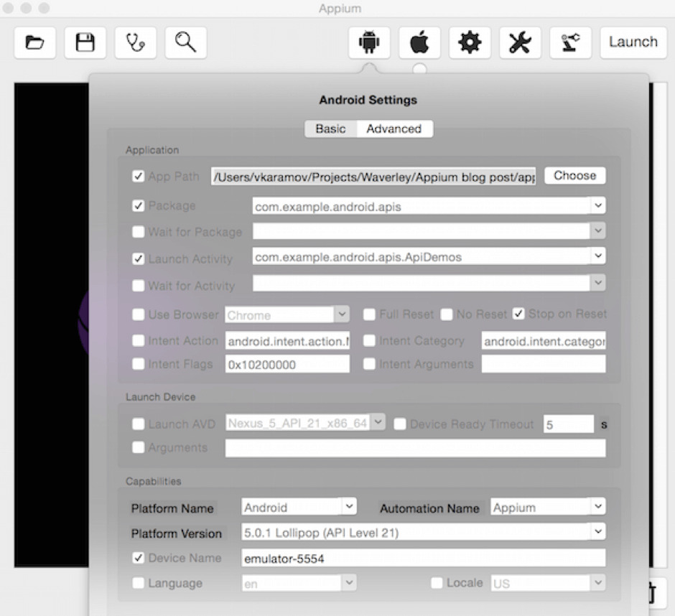Image resolution: width=675 pixels, height=616 pixels.
Task: Expand the Wait for Activity dropdown
Action: click(x=598, y=283)
